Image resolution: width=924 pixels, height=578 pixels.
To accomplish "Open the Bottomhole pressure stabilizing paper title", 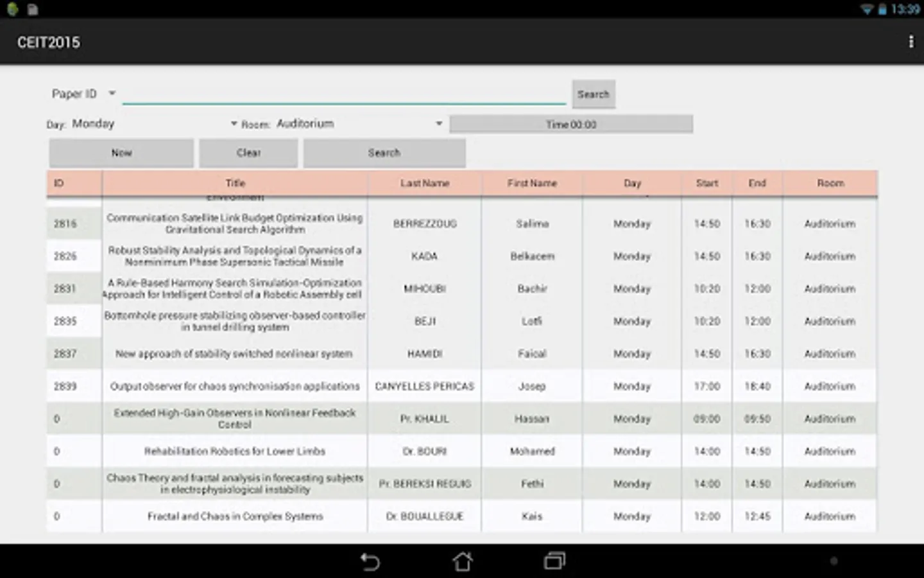I will tap(235, 321).
